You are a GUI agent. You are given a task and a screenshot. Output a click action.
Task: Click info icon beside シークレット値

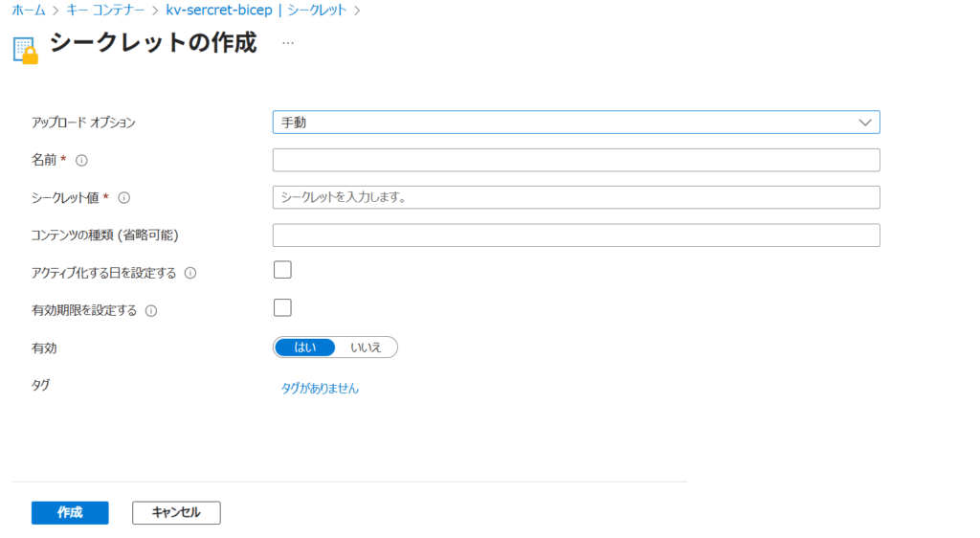tap(123, 198)
